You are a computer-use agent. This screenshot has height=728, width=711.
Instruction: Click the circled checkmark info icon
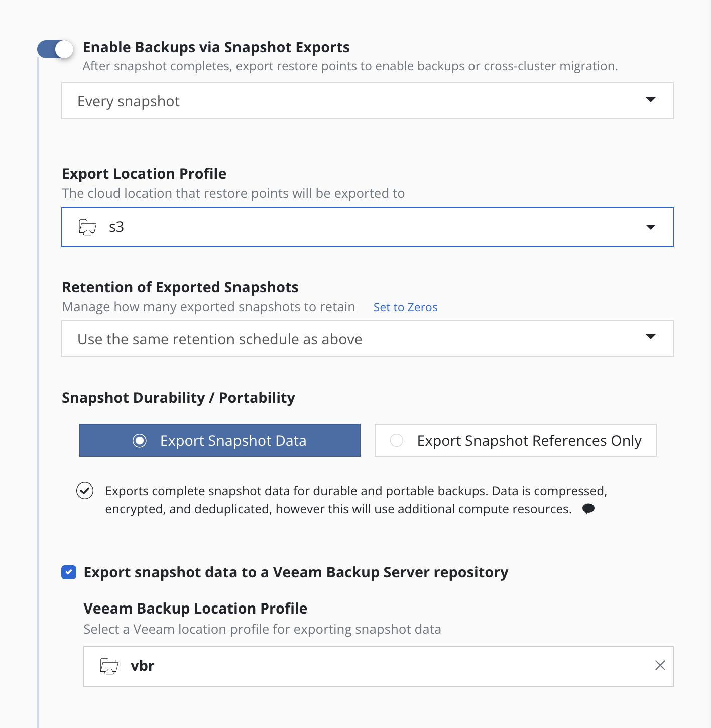[85, 491]
